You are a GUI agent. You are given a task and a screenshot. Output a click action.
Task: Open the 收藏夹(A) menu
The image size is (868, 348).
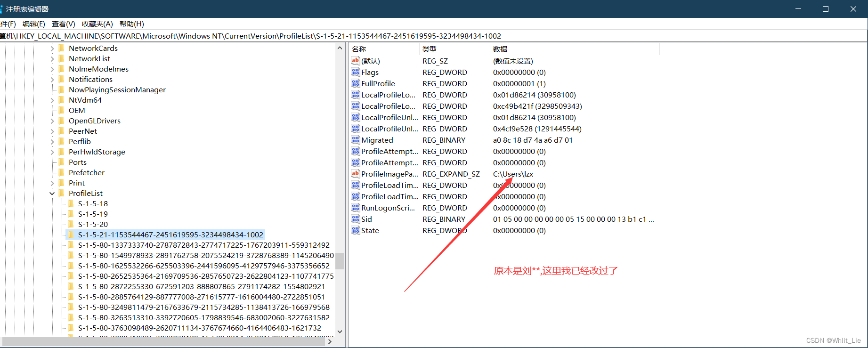point(97,24)
